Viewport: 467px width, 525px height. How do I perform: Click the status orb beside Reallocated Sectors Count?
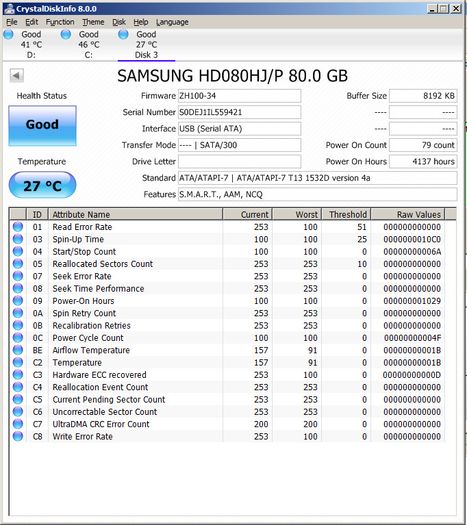click(18, 264)
